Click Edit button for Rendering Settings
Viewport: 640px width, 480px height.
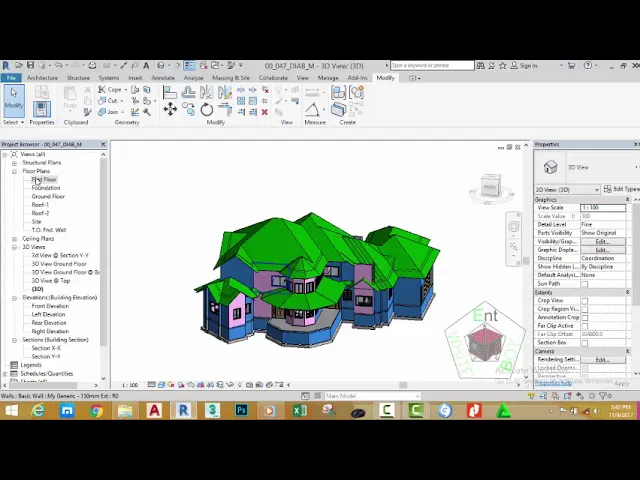tap(603, 360)
